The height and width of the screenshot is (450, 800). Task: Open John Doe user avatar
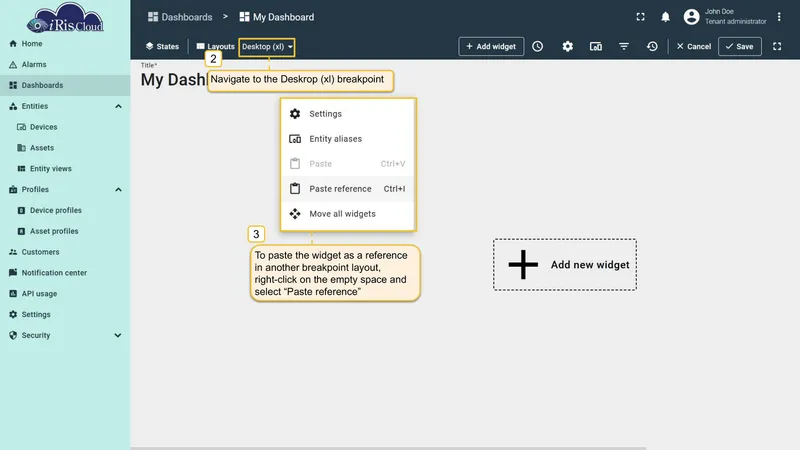691,17
